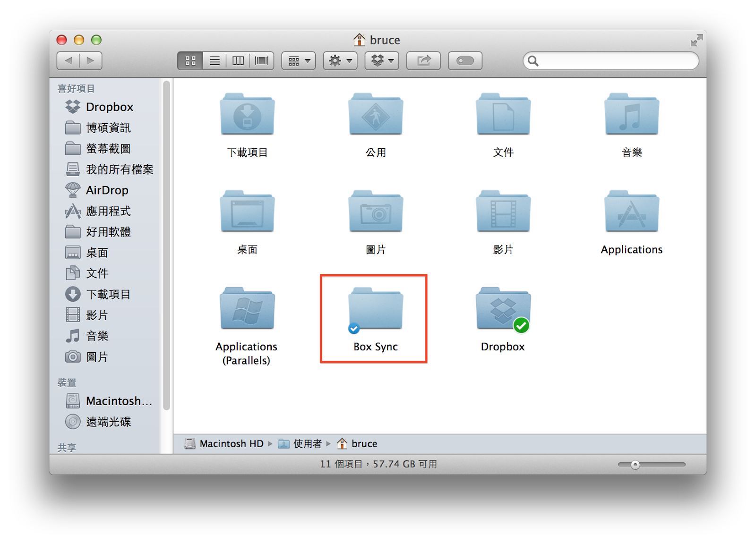Image resolution: width=756 pixels, height=543 pixels.
Task: Open Dropbox in the sidebar favorites
Action: click(99, 107)
